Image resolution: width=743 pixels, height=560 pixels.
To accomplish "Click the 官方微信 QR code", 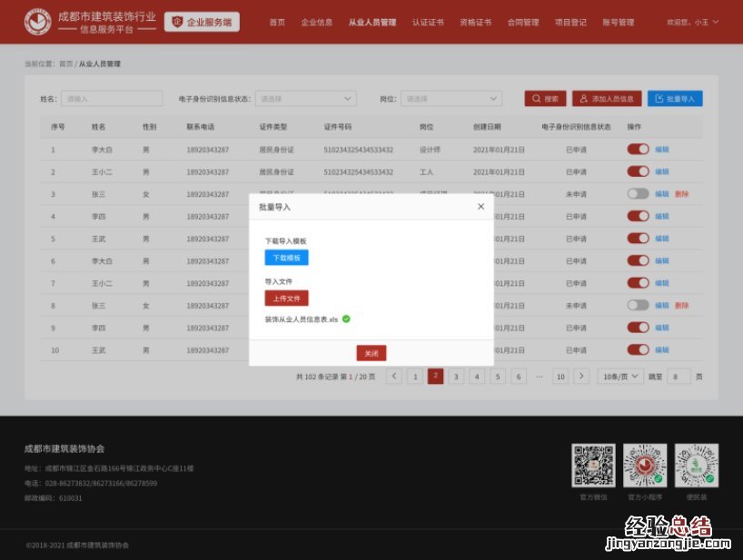I will [x=593, y=466].
